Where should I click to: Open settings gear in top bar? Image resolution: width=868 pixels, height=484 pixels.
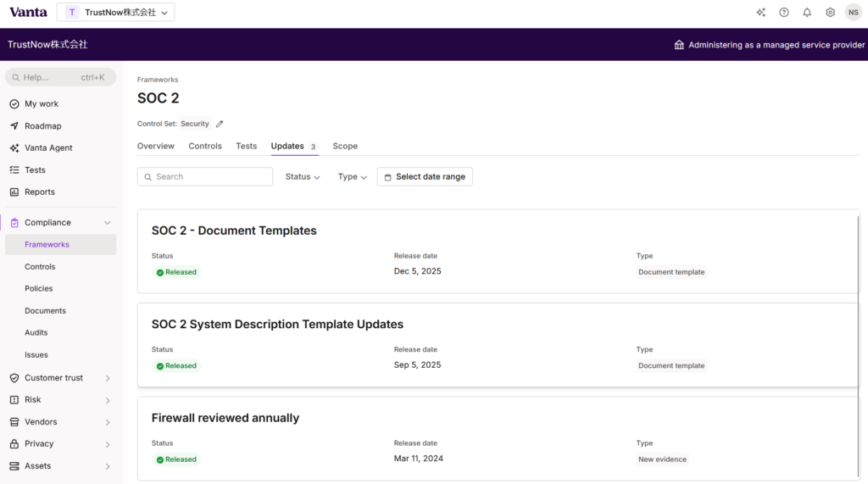pos(830,13)
